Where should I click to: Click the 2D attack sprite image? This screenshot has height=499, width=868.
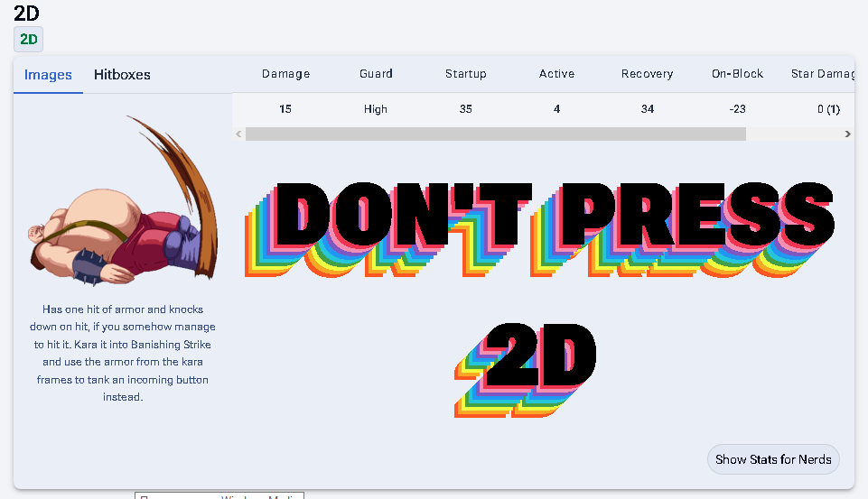pyautogui.click(x=124, y=200)
